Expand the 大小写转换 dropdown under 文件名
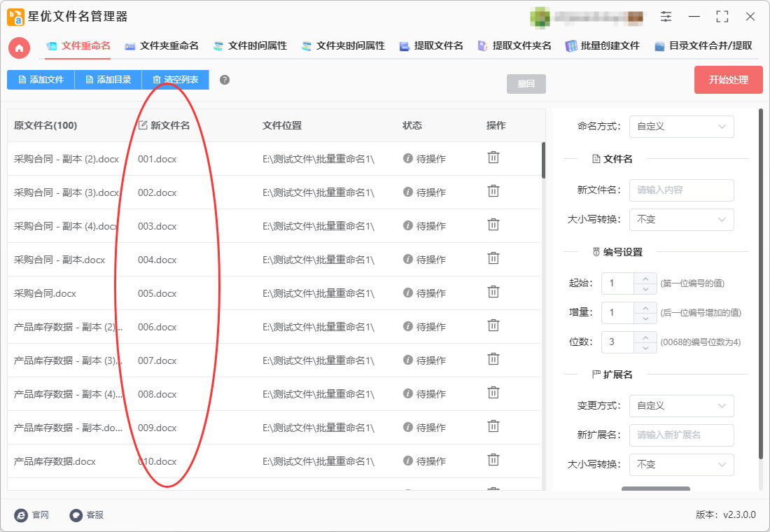 tap(682, 220)
